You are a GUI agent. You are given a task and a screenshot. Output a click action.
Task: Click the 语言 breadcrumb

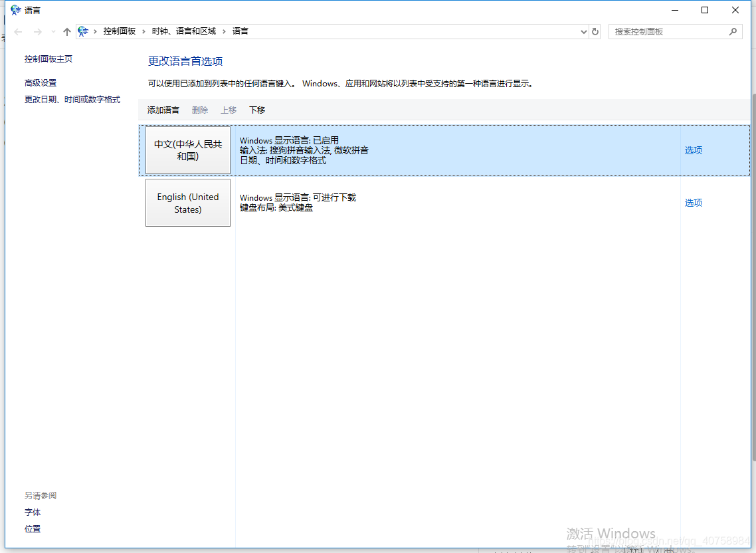point(240,31)
